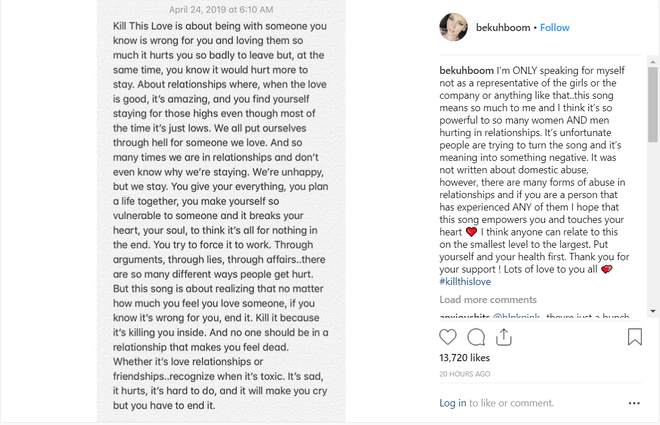Open the 20 HOURS AGO timestamp
The width and height of the screenshot is (660, 425).
click(x=465, y=374)
